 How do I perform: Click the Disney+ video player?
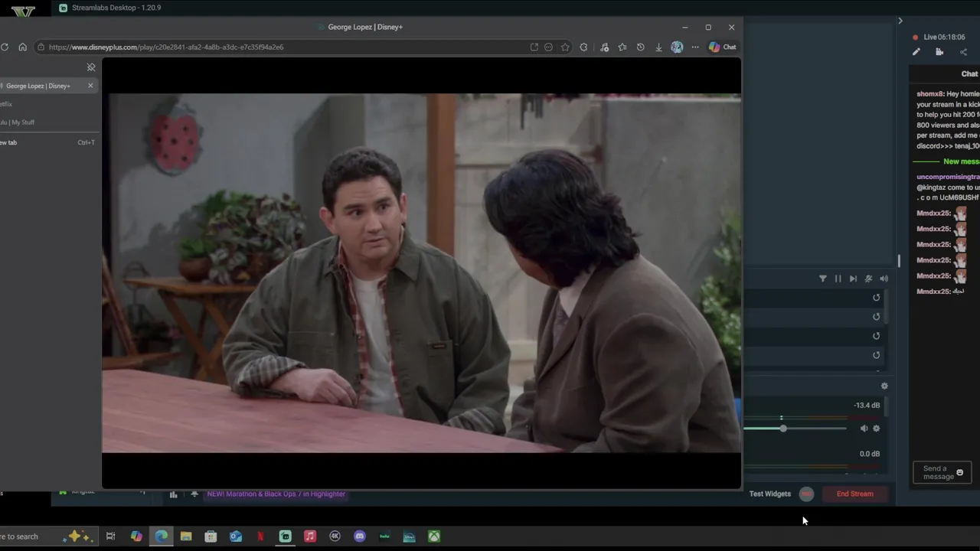tap(421, 273)
